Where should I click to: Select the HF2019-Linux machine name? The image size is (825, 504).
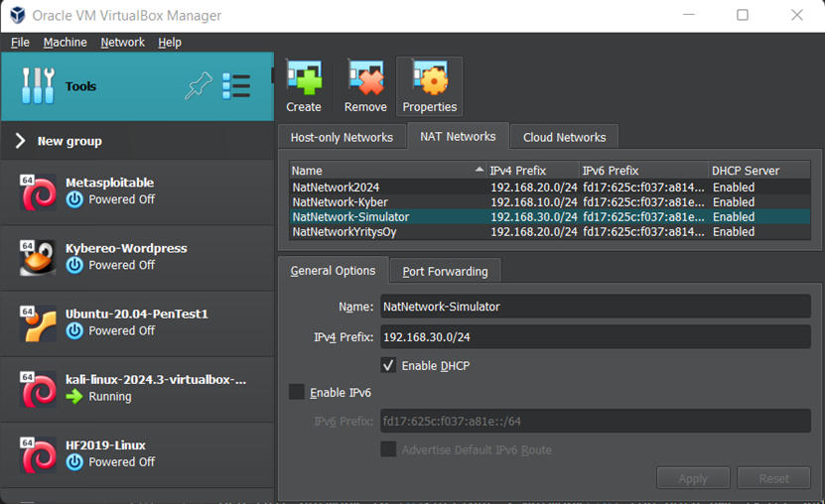pos(105,445)
